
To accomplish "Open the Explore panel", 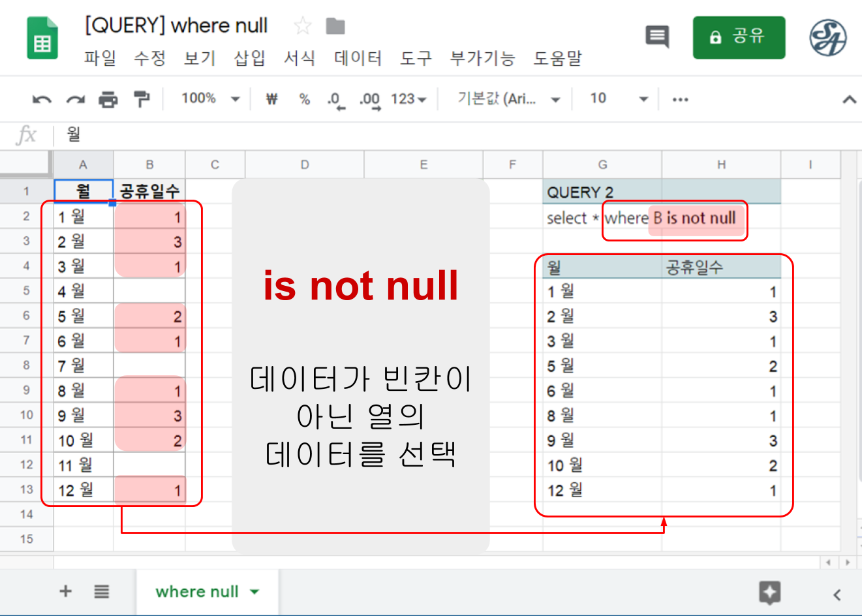I will coord(769,593).
